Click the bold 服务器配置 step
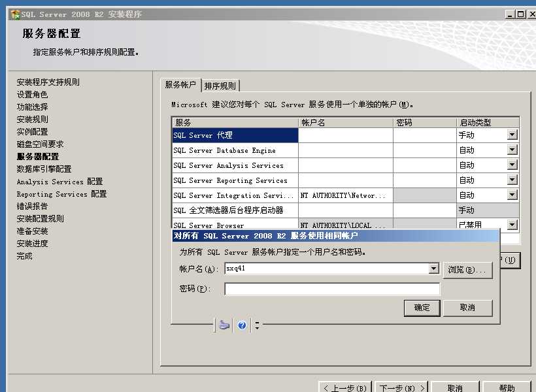Viewport: 536px width, 392px height. [38, 157]
